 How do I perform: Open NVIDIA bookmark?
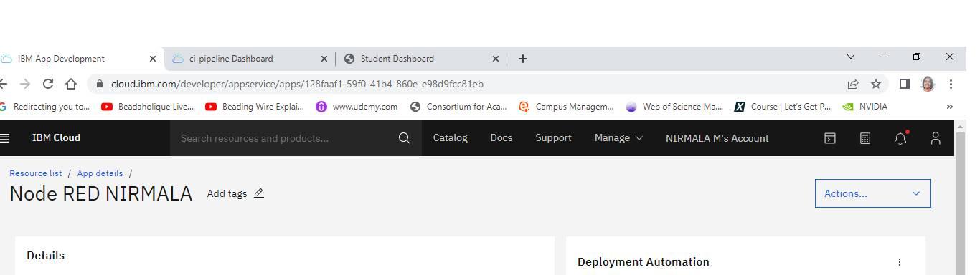tap(864, 107)
